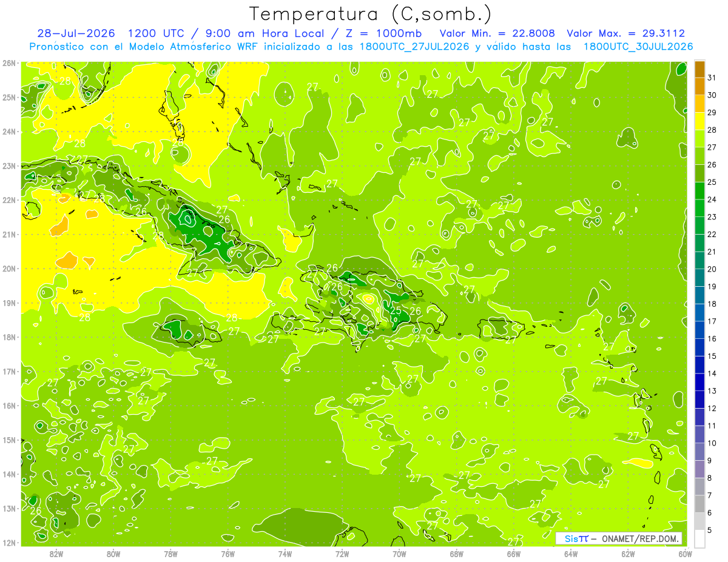
Task: Click the "62W" longitude axis label
Action: (628, 554)
